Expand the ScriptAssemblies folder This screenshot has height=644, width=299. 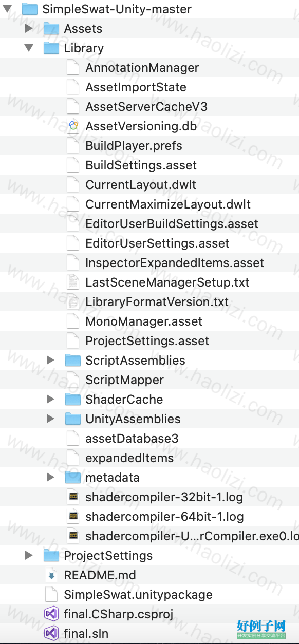click(50, 360)
